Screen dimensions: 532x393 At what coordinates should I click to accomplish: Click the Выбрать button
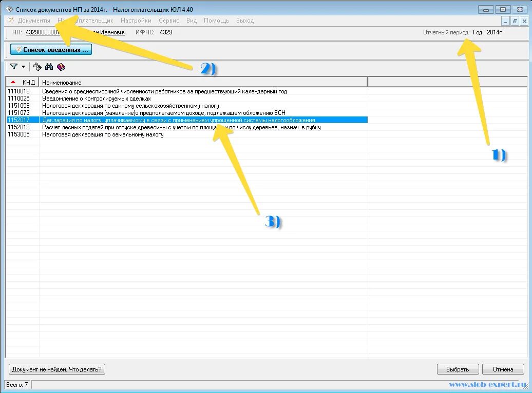pos(458,369)
